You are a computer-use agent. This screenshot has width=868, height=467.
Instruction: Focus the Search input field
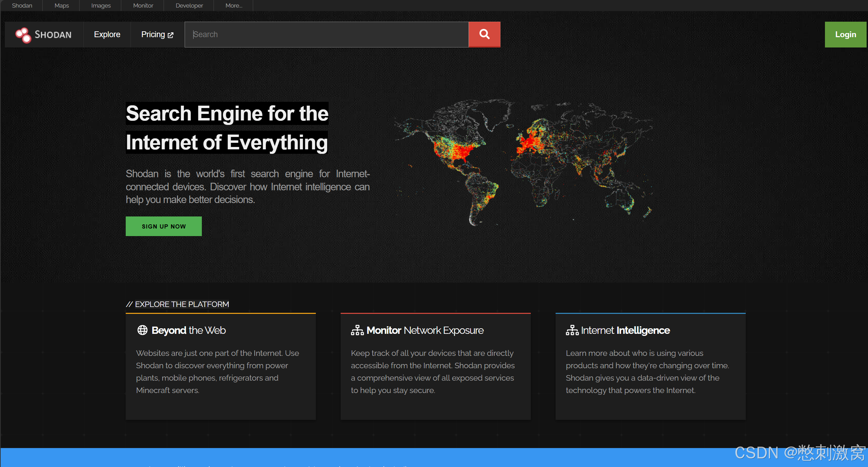coord(327,34)
